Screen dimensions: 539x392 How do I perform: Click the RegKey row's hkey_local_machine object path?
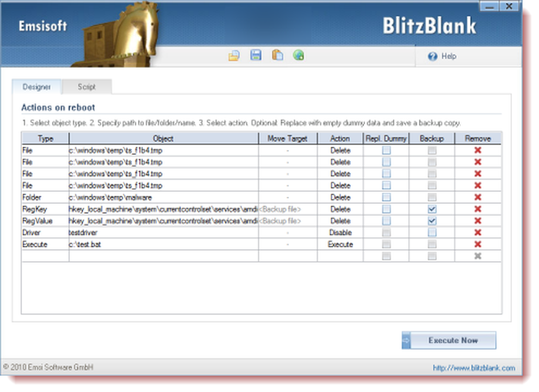[x=164, y=209]
